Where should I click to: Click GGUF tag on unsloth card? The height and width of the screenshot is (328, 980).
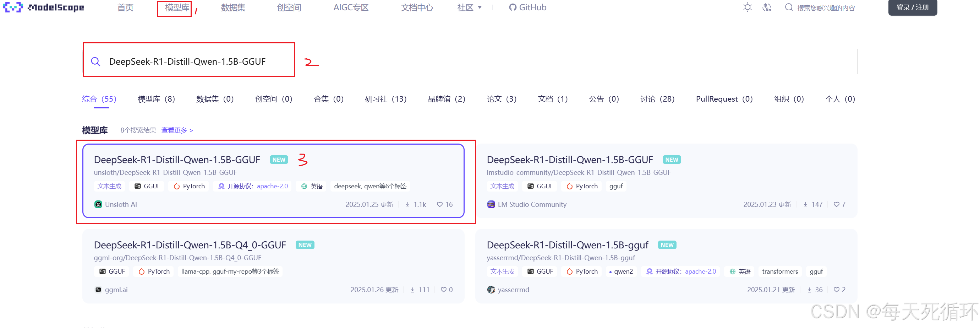tap(147, 186)
